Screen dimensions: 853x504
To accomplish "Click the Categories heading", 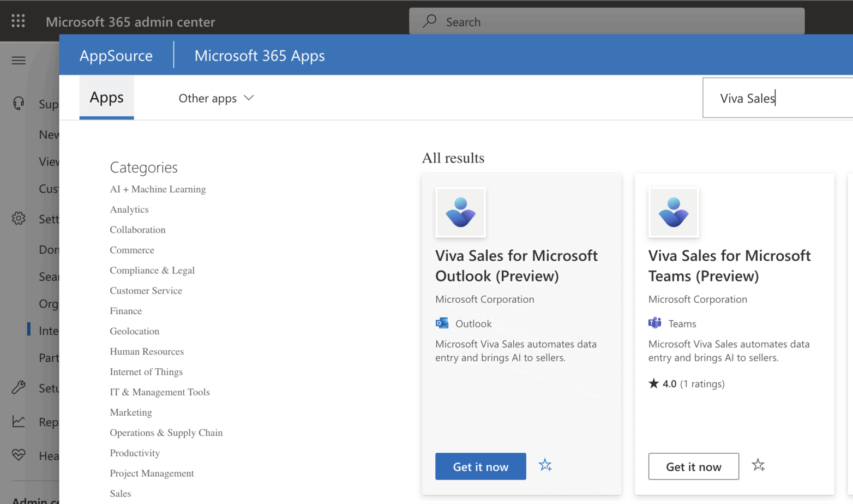I will [x=144, y=167].
